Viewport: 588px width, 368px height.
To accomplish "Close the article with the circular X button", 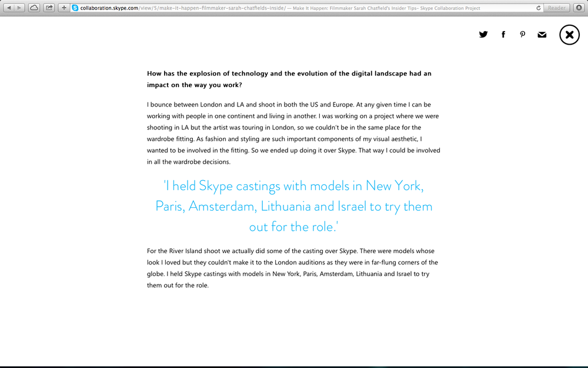I will coord(569,35).
